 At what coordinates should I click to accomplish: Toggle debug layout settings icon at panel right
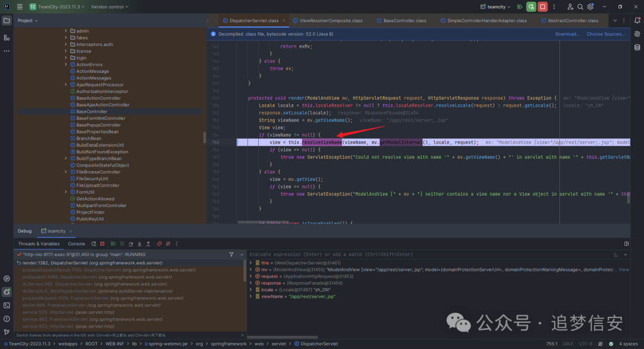626,244
